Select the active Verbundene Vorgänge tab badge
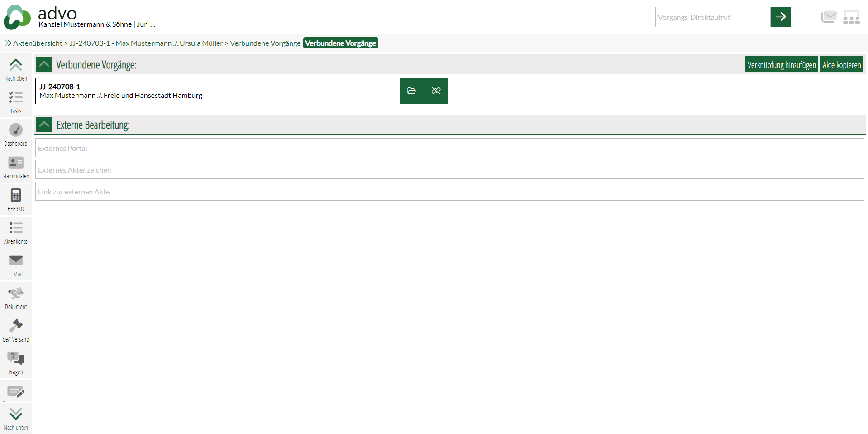 [340, 43]
